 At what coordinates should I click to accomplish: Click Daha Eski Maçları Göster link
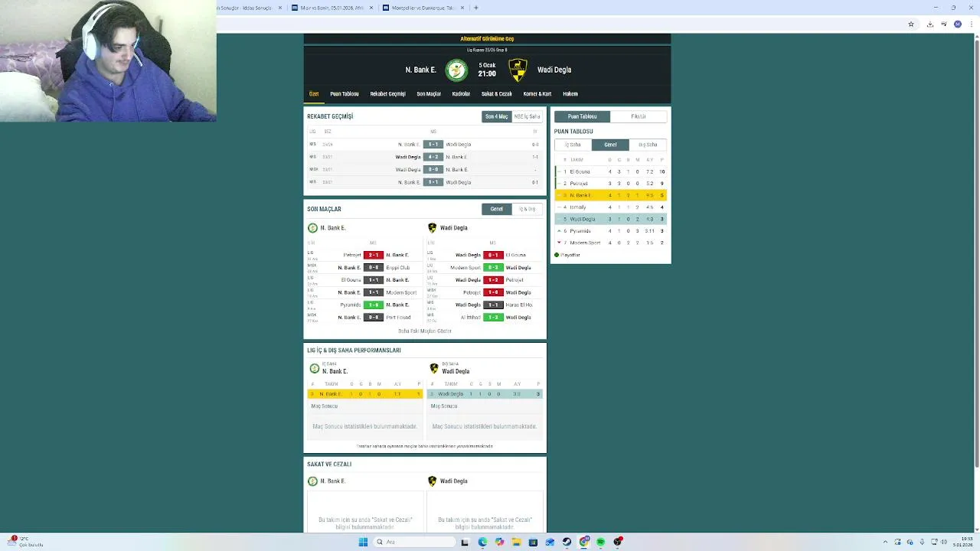(425, 331)
